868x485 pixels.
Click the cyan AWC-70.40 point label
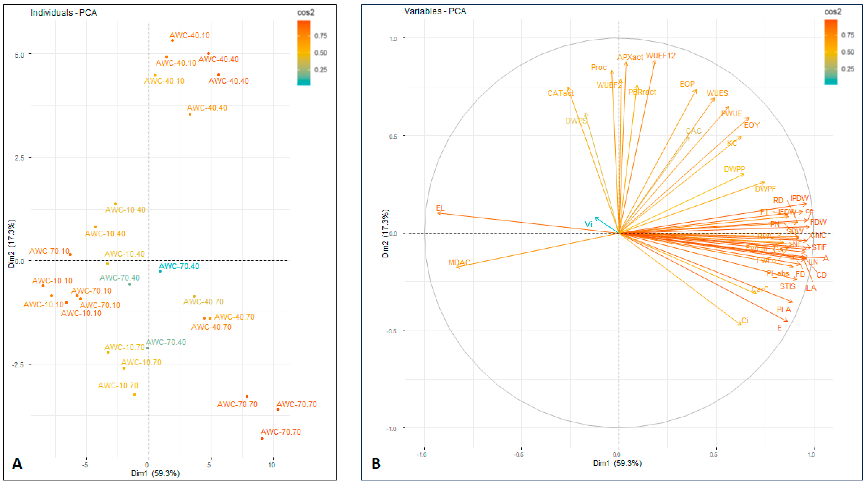click(x=179, y=266)
